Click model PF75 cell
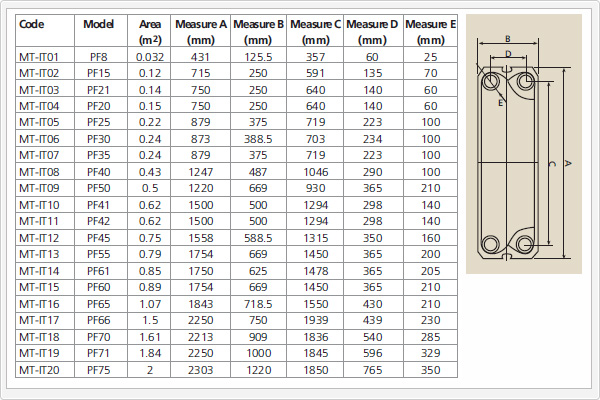Viewport: 600px width, 400px height. click(99, 370)
